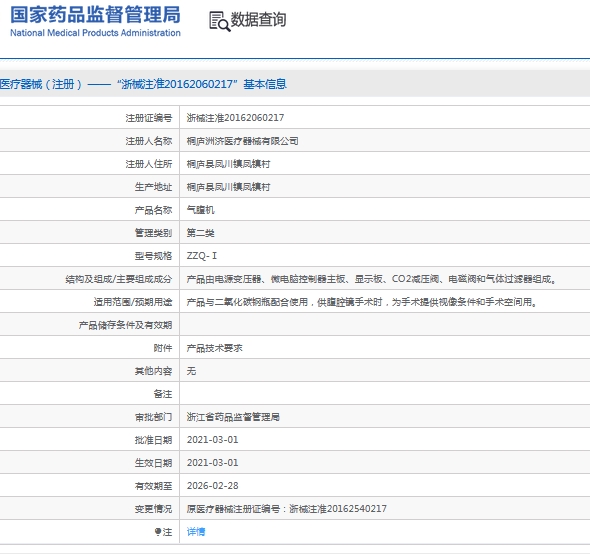Click the 备注 label
Screen dimensions: 590x554
[x=163, y=394]
